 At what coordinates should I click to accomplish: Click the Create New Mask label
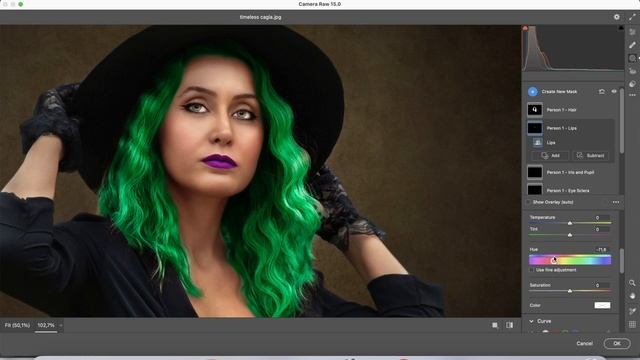[559, 91]
